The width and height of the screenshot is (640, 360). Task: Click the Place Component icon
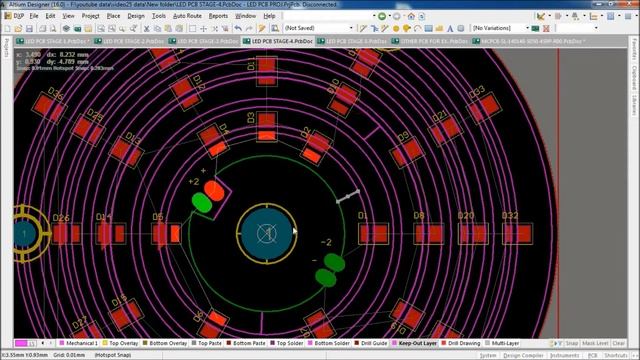point(460,29)
